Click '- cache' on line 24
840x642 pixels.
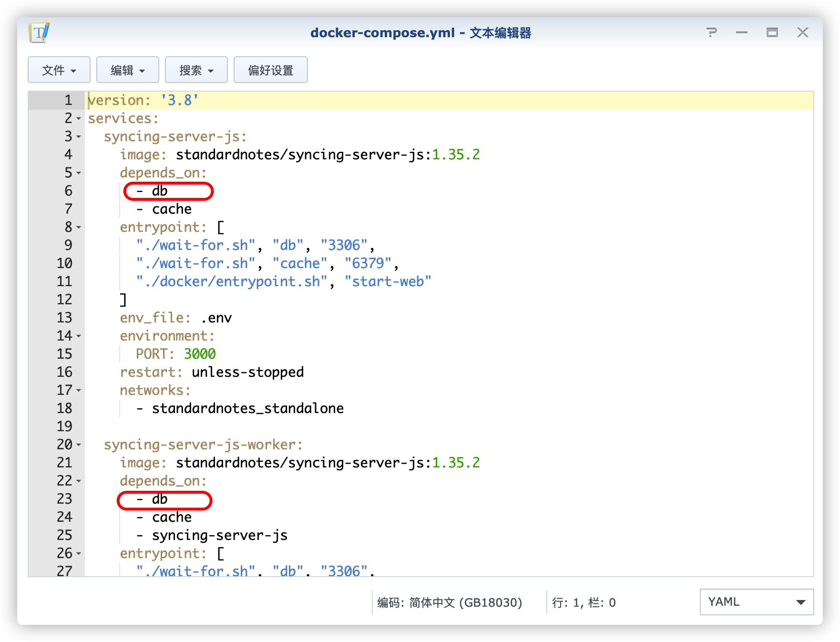click(x=164, y=517)
